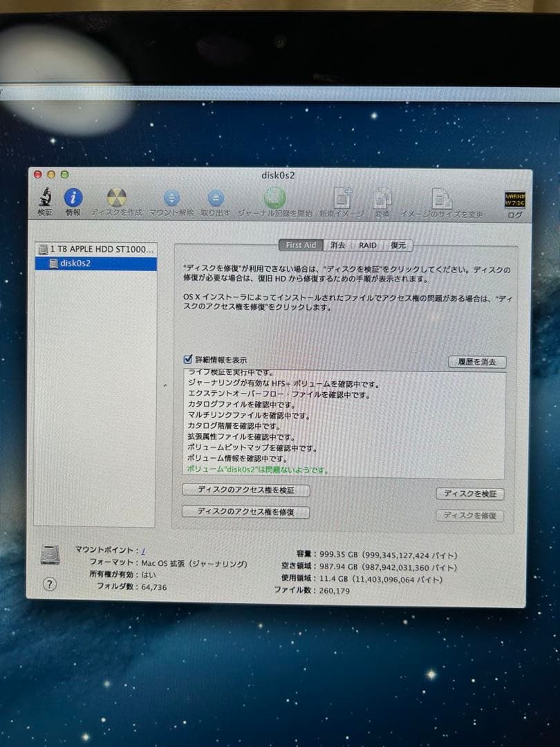The image size is (560, 747).
Task: Select the Verify (検証) toolbar icon
Action: [x=46, y=201]
